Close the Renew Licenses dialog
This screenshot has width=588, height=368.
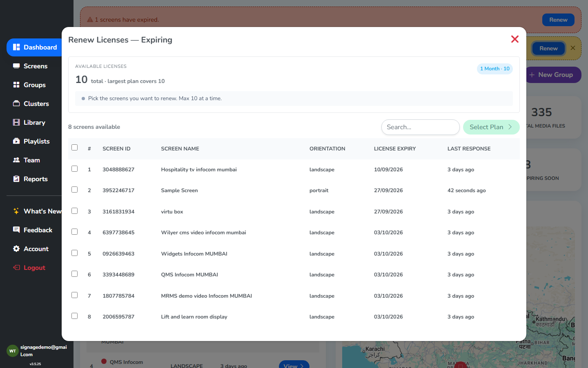coord(515,39)
